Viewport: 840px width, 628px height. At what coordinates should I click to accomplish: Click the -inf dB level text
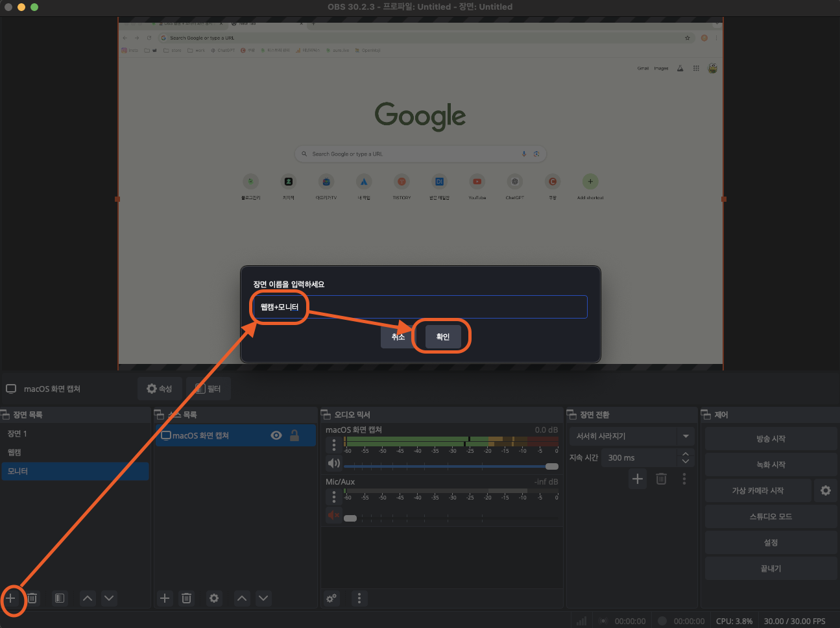coord(546,481)
